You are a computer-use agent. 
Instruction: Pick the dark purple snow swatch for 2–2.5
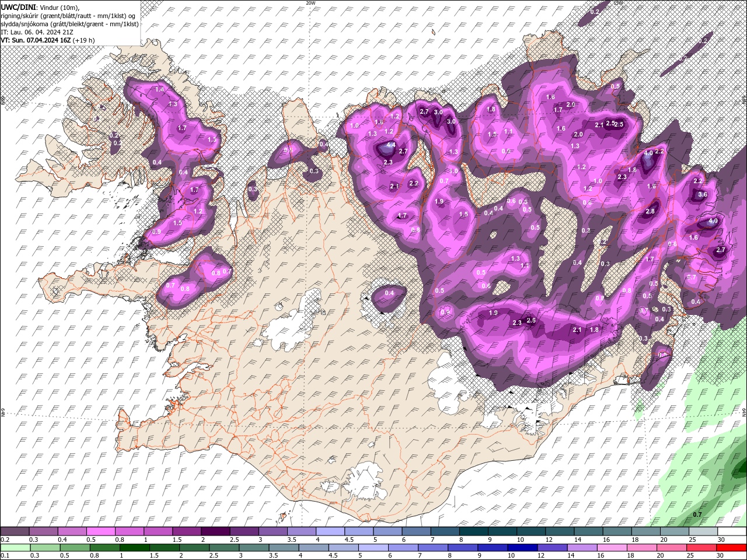pos(215,531)
